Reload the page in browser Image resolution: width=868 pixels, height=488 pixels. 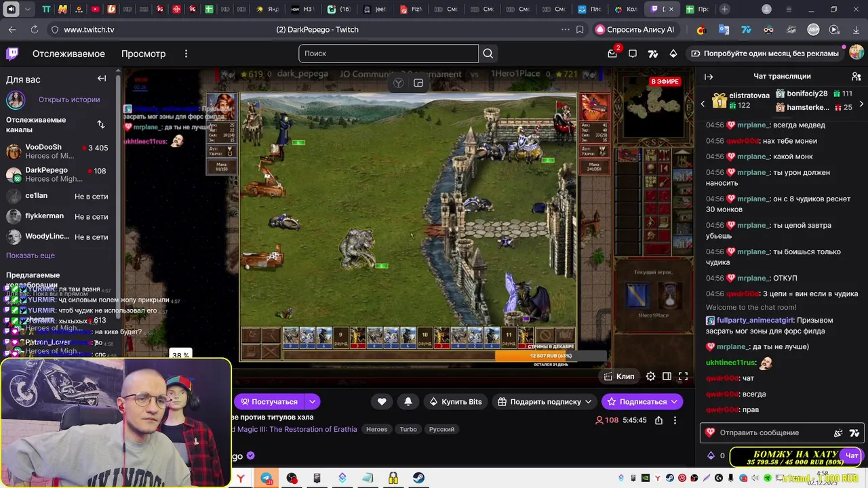coord(33,30)
